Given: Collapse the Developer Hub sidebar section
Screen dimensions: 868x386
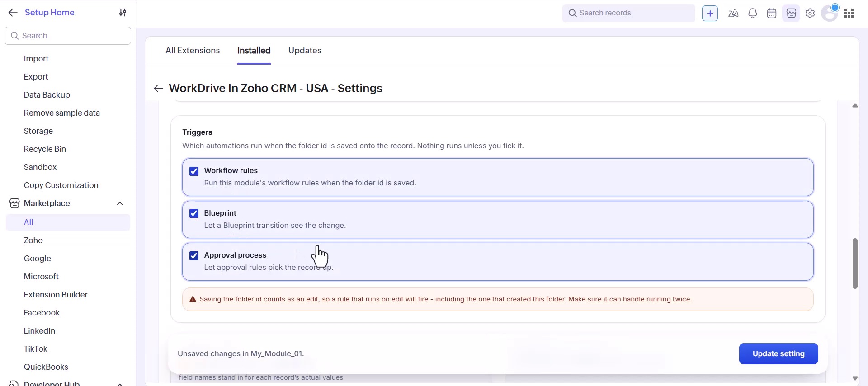Looking at the screenshot, I should 120,384.
